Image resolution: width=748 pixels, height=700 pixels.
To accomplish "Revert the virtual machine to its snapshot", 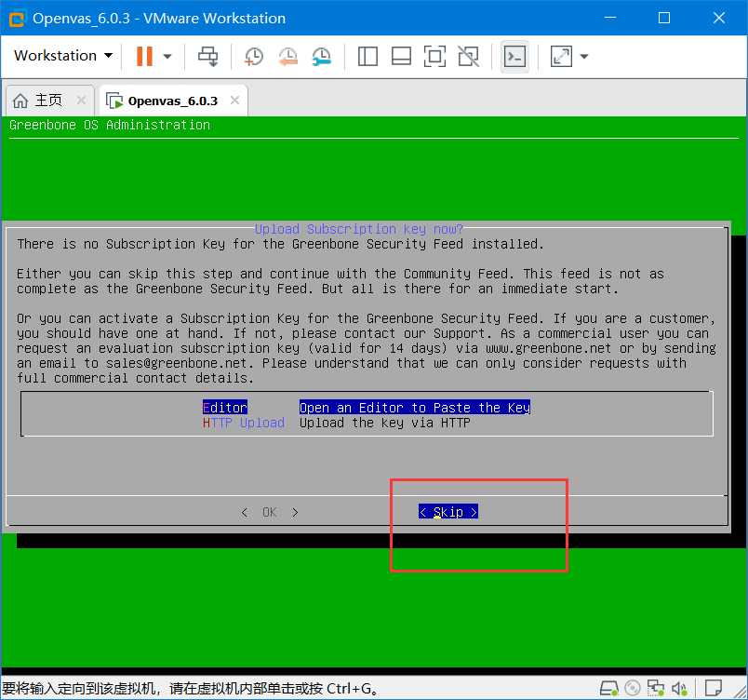I will [x=288, y=56].
